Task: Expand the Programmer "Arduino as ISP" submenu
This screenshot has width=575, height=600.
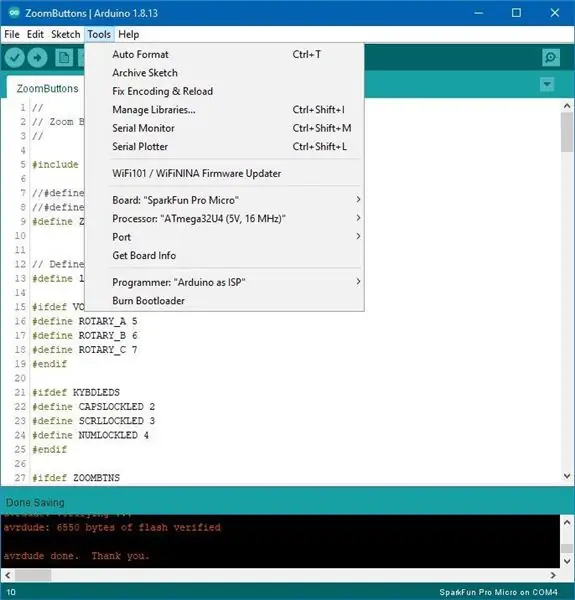Action: pyautogui.click(x=236, y=282)
